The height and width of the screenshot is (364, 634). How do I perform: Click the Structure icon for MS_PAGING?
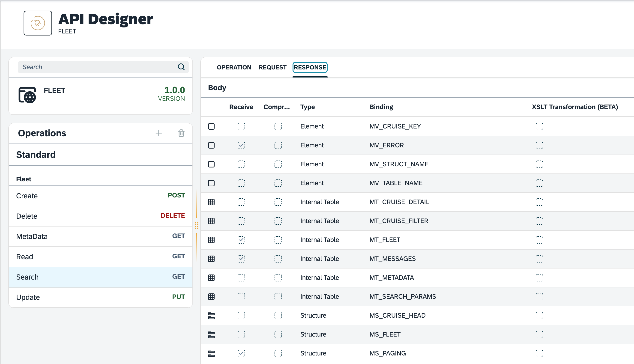(212, 353)
